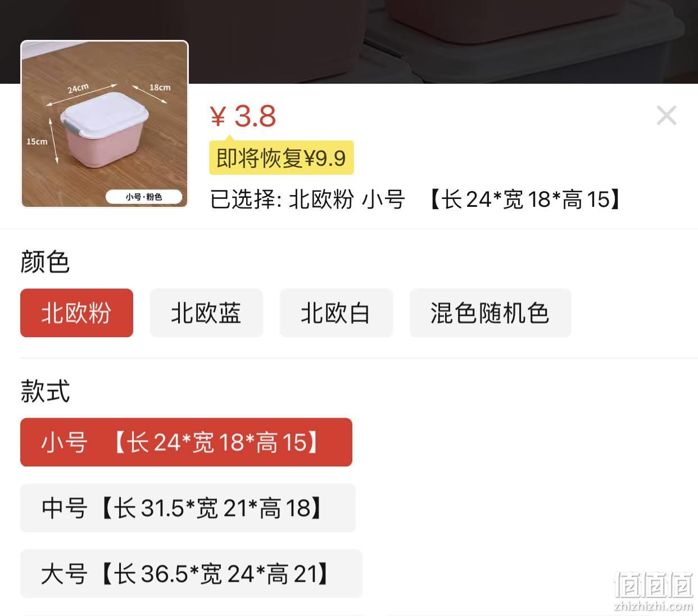The height and width of the screenshot is (616, 698).
Task: Close the product options panel
Action: [x=667, y=115]
